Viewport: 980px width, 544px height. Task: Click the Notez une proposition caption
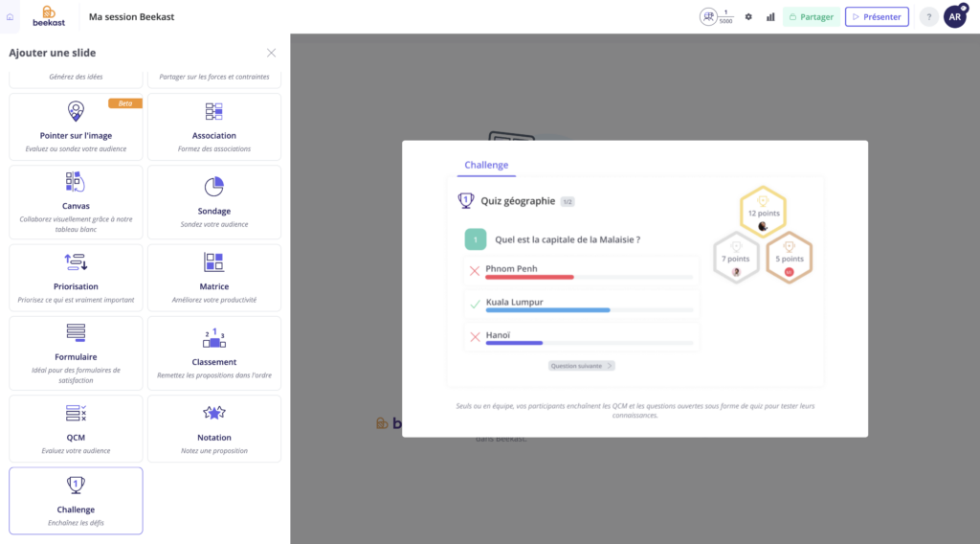[x=213, y=451]
